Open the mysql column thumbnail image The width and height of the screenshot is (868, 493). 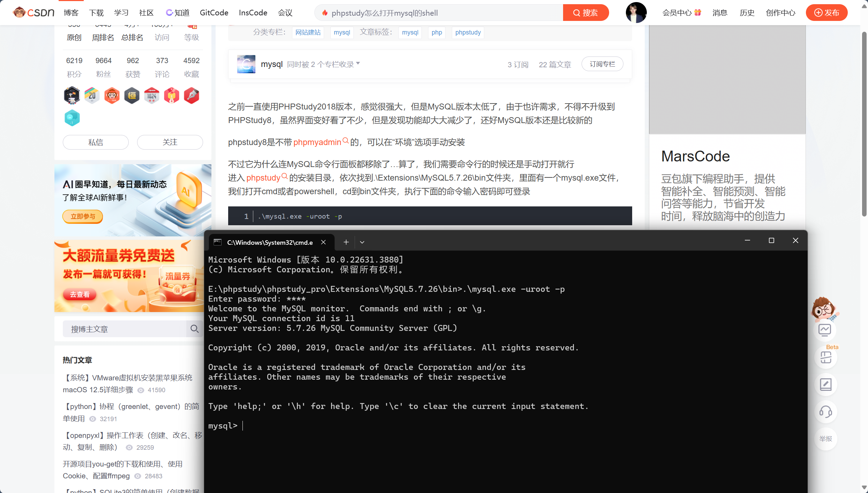(246, 64)
